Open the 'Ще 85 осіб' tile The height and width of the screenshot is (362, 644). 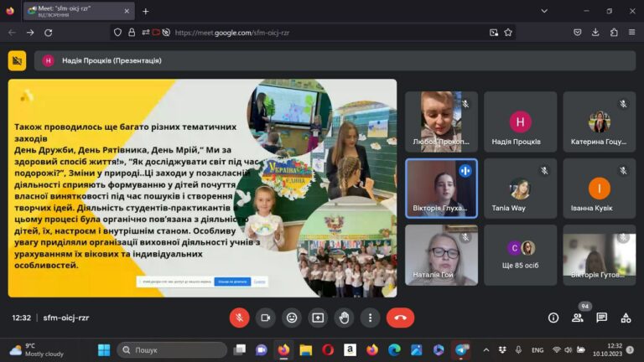point(521,255)
